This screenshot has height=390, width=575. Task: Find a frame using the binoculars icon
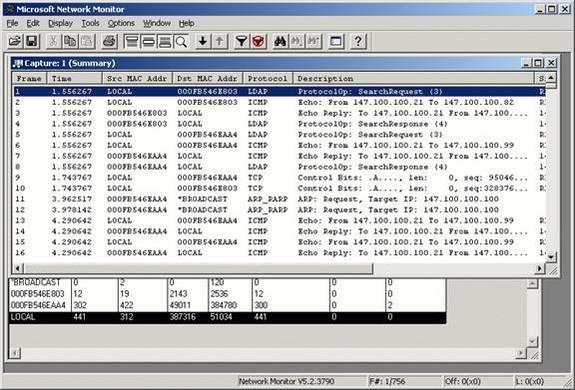coord(280,41)
